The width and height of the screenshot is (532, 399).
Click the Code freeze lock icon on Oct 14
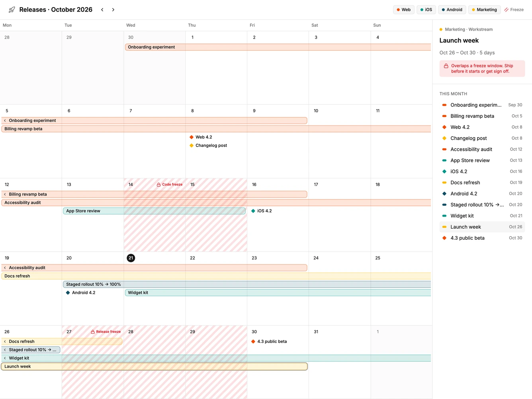(x=158, y=184)
